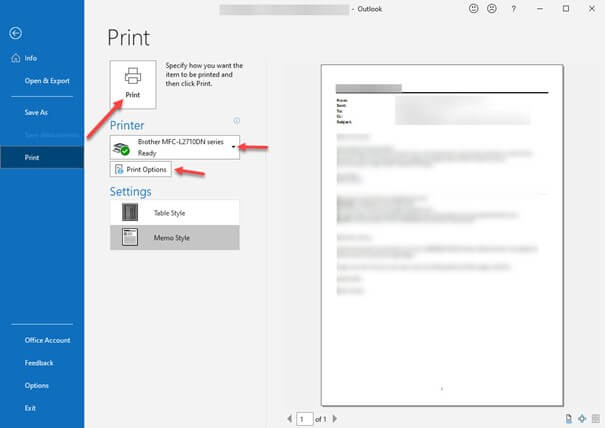Choose the Memo Style print setting

(x=175, y=237)
